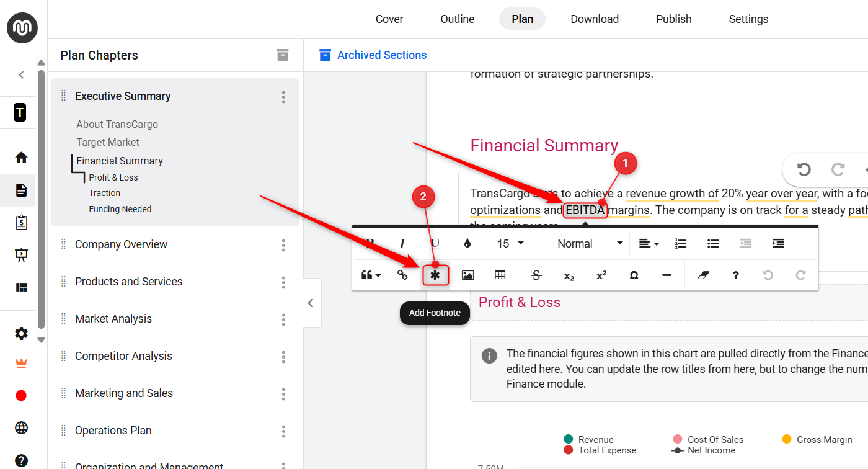
Task: Click the floating undo arrow near Financial Summary
Action: click(804, 169)
